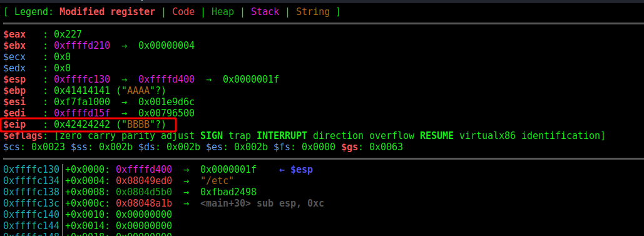Click the "Code" legend label
This screenshot has height=236, width=644.
coord(183,11)
